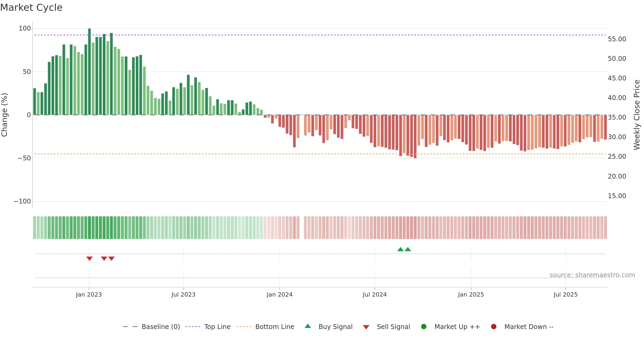Click the green Market Up circle icon
Viewport: 644px width, 362px height.
point(424,327)
